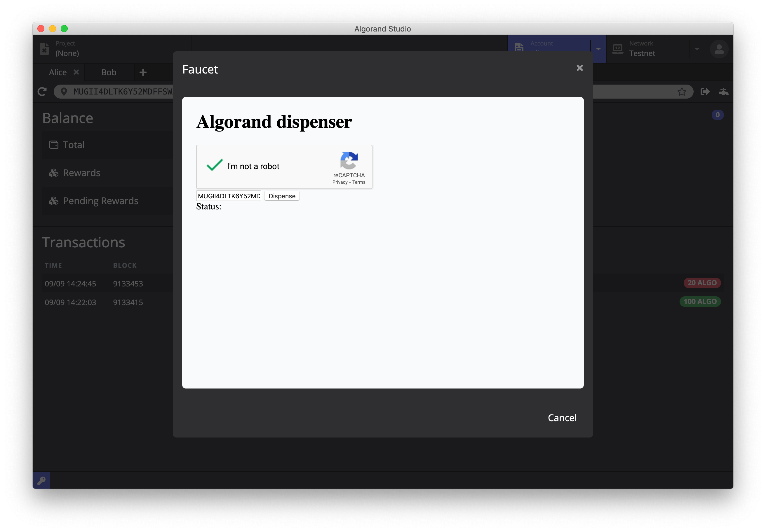Viewport: 766px width, 532px height.
Task: Click the refresh icon beside the address field
Action: [42, 92]
